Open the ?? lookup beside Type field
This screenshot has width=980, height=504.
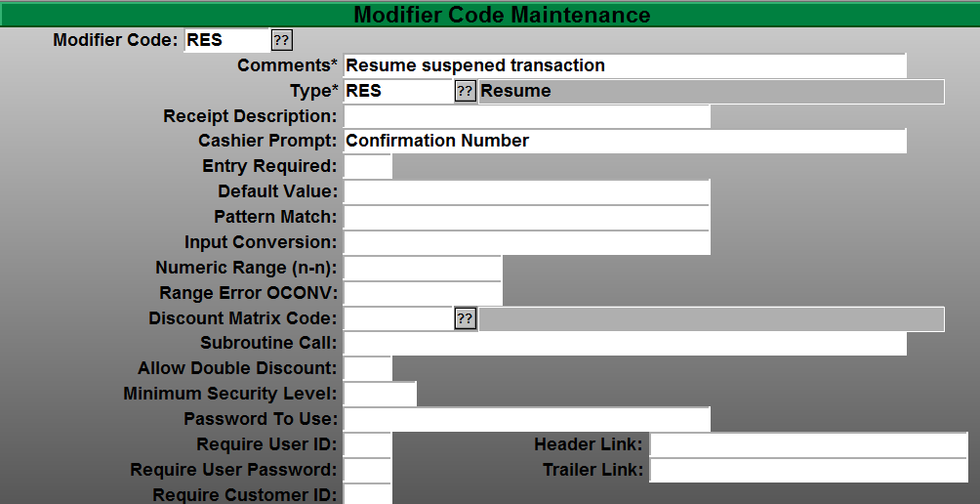[466, 92]
